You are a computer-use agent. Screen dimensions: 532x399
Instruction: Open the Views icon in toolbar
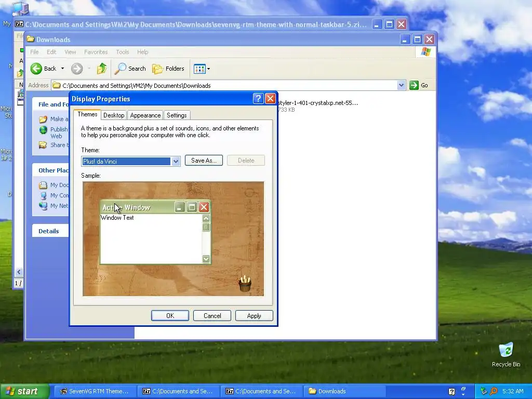[x=199, y=69]
